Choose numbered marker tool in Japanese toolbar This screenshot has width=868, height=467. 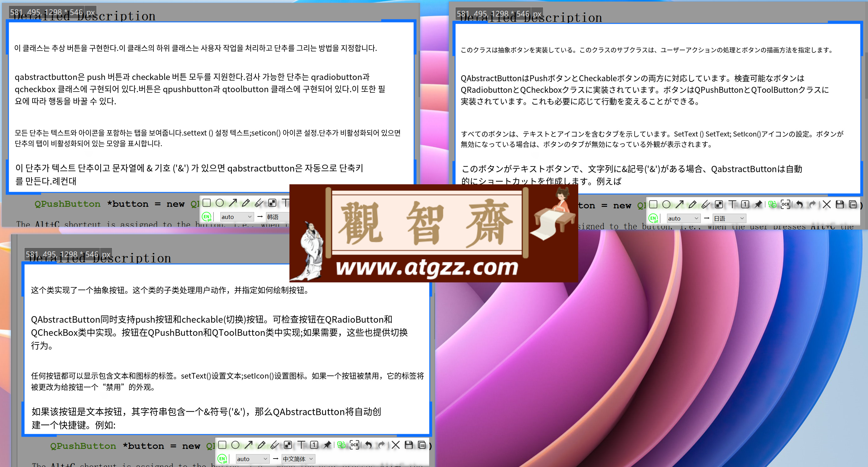click(745, 204)
